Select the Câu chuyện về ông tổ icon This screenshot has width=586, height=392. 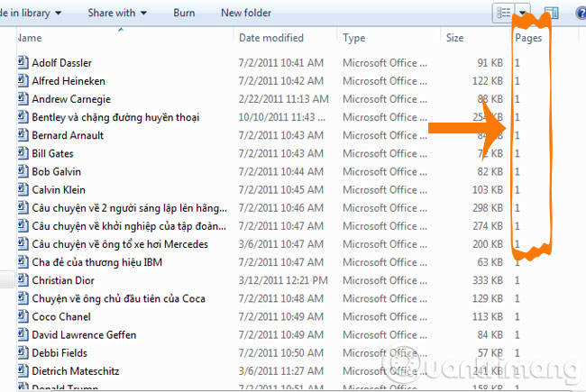tap(23, 243)
